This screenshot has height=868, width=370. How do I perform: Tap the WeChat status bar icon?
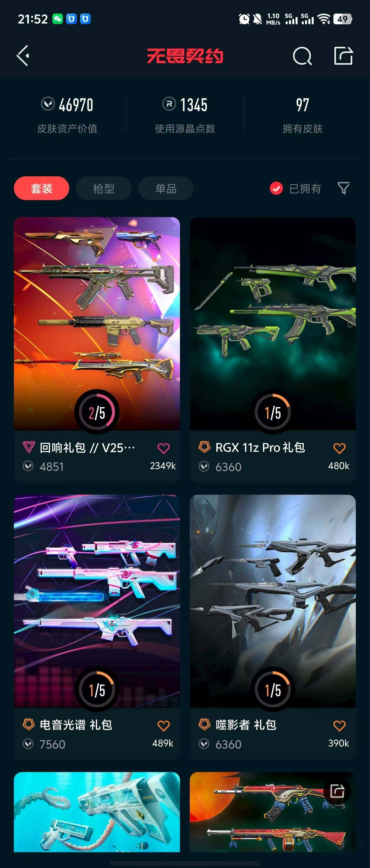coord(57,19)
